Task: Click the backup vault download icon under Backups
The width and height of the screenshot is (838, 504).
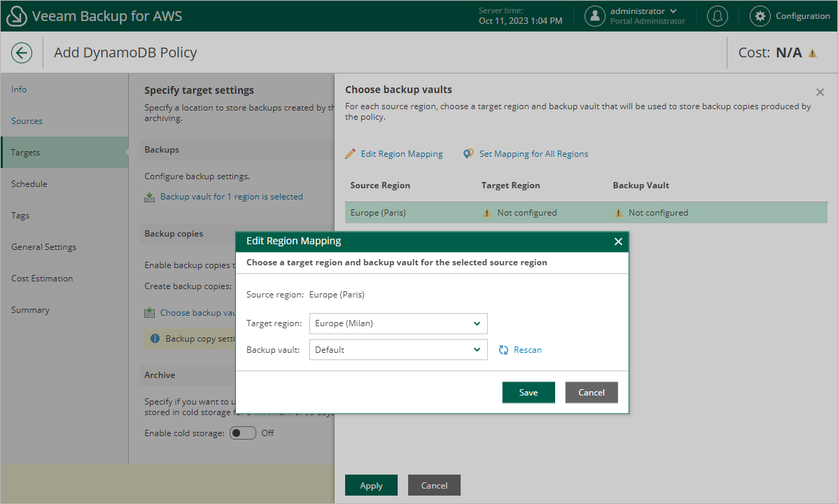Action: point(150,197)
